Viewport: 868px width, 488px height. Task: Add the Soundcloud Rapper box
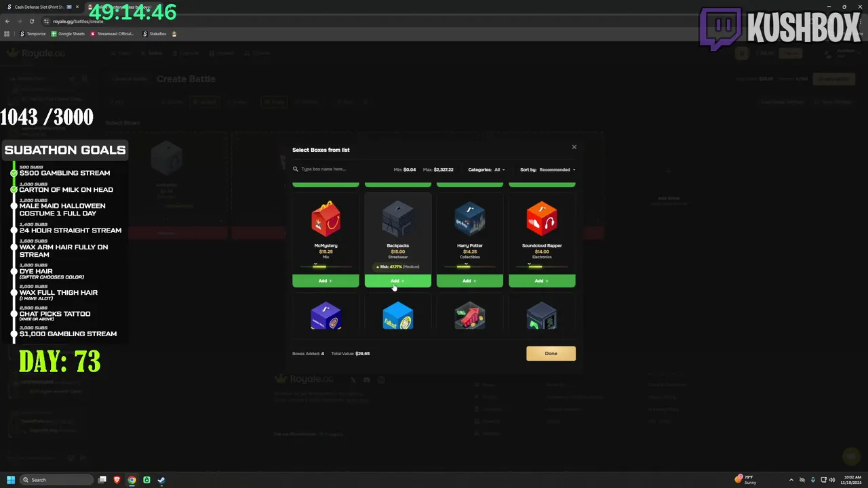tap(542, 281)
